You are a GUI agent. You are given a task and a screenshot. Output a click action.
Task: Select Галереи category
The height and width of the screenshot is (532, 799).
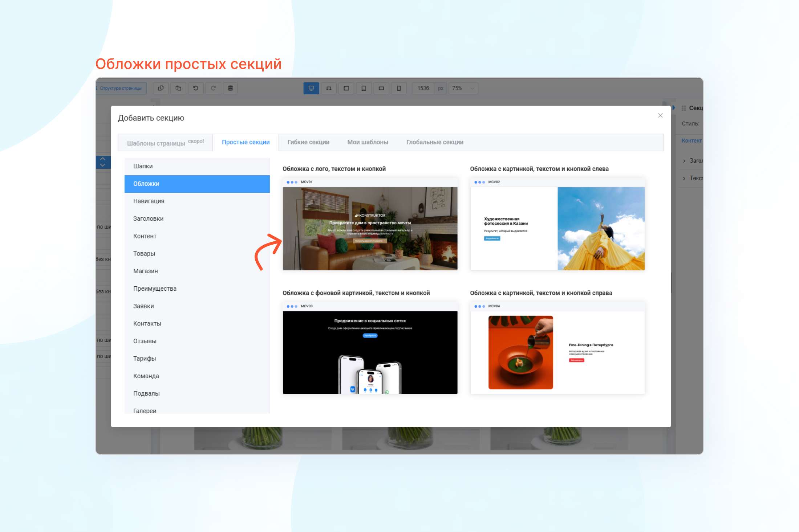[197, 409]
